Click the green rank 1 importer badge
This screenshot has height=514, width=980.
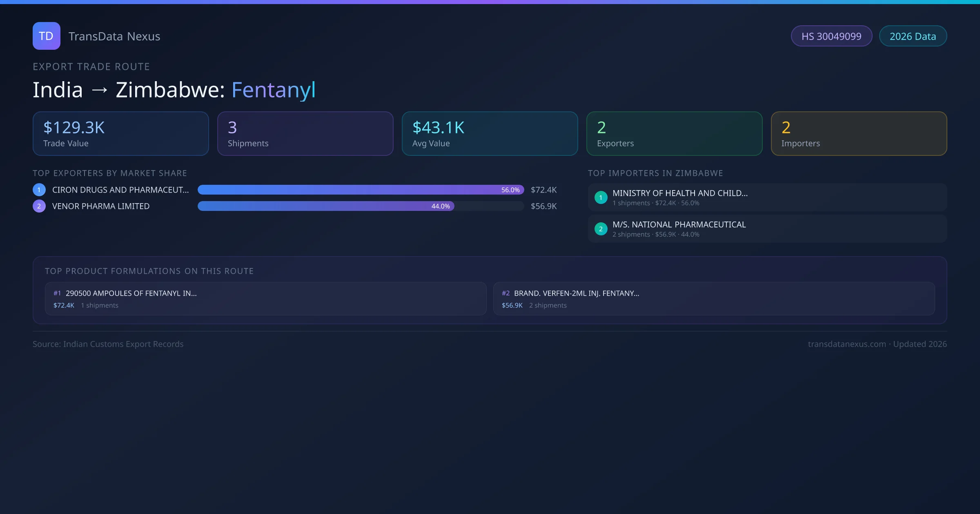601,197
